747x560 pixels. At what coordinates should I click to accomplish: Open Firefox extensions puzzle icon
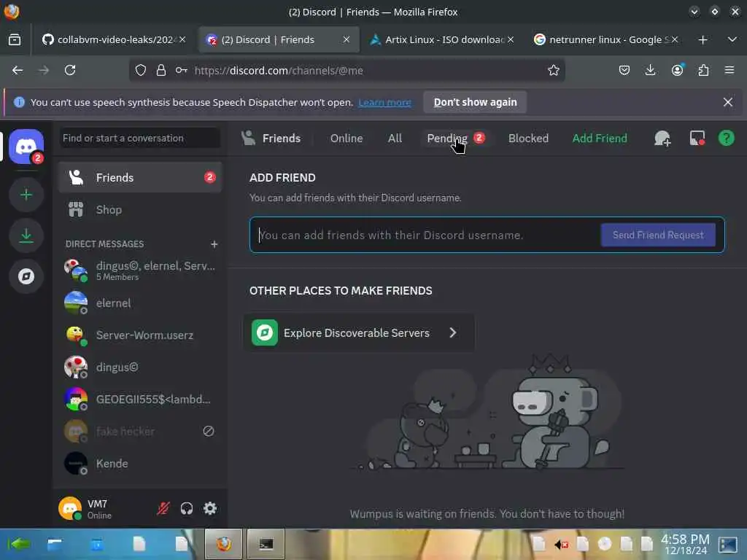pyautogui.click(x=703, y=71)
